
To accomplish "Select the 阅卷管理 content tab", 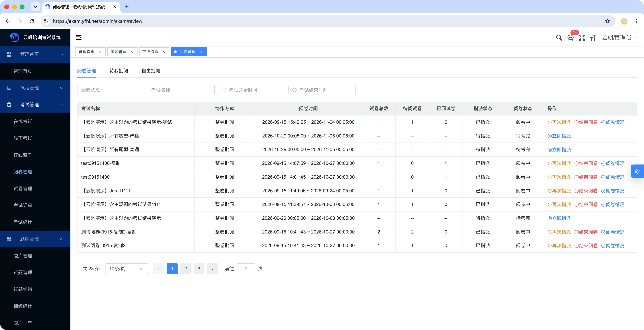I will [87, 71].
